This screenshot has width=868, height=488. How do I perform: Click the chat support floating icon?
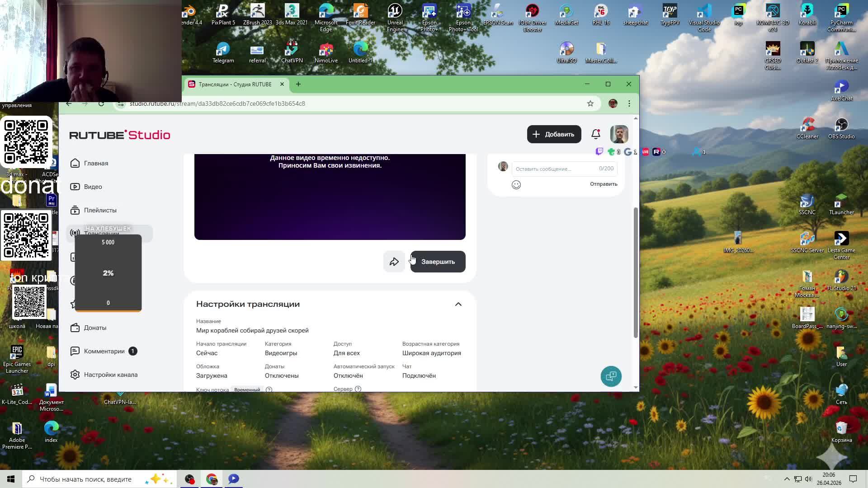[x=611, y=376]
